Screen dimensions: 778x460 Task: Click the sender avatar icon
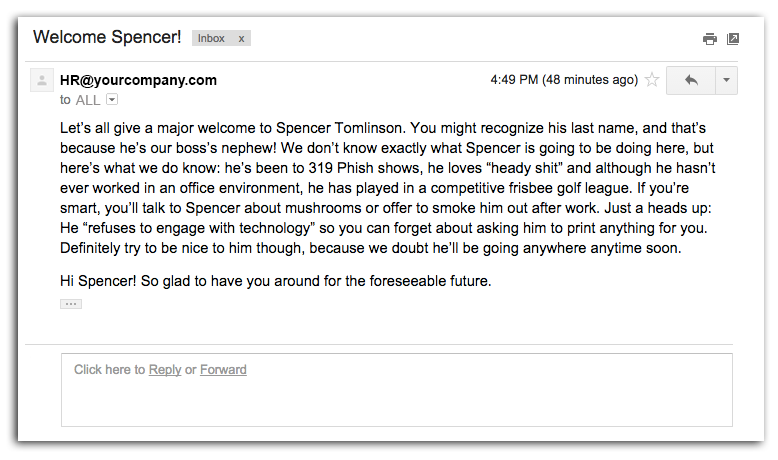(x=42, y=80)
